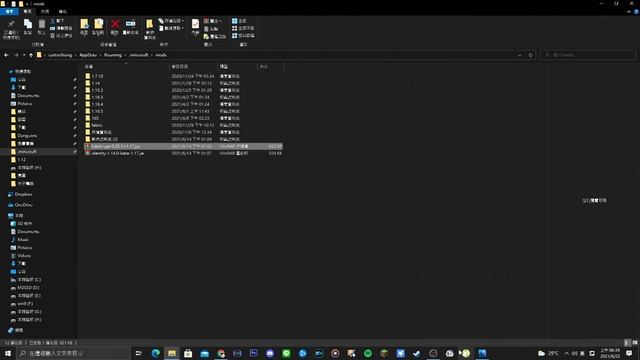Click the Move to folder icon
The image size is (640, 360).
tap(84, 24)
